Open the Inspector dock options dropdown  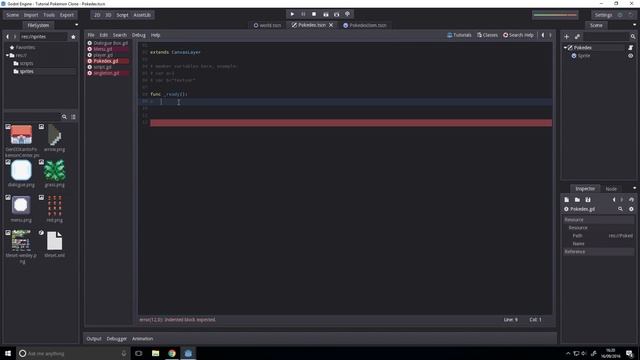click(634, 188)
